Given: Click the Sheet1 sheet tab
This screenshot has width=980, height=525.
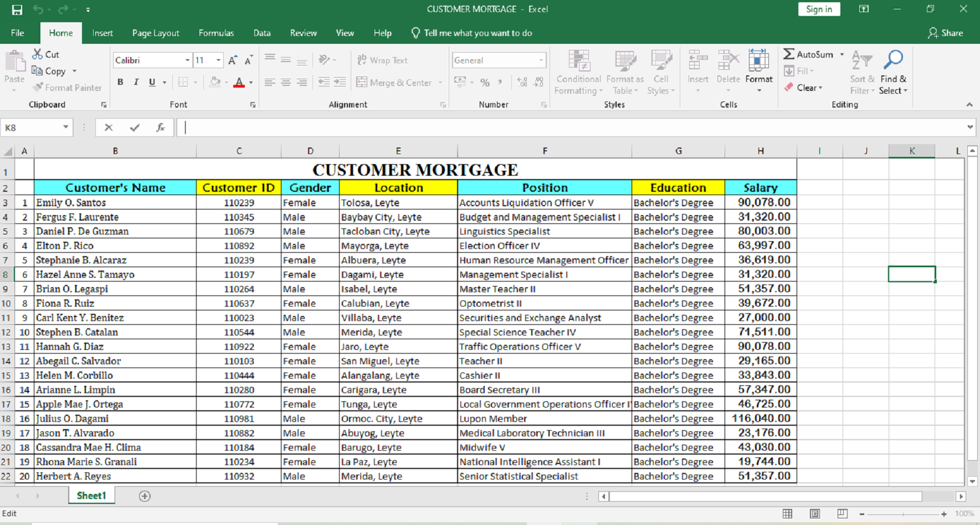Looking at the screenshot, I should [91, 496].
